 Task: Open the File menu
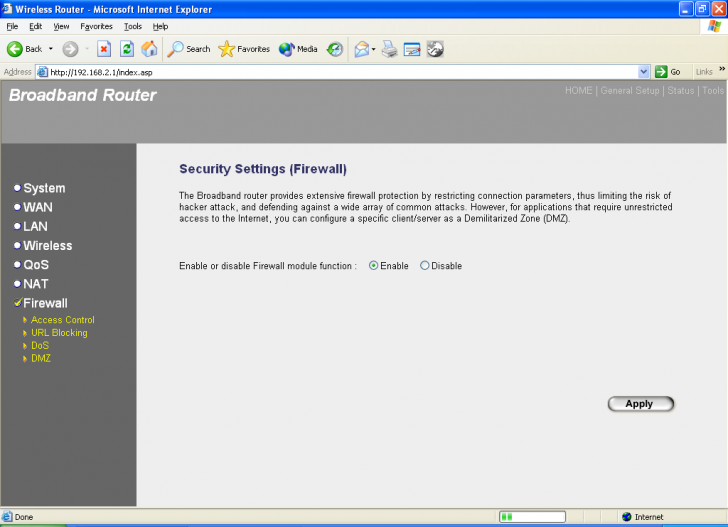pos(12,26)
